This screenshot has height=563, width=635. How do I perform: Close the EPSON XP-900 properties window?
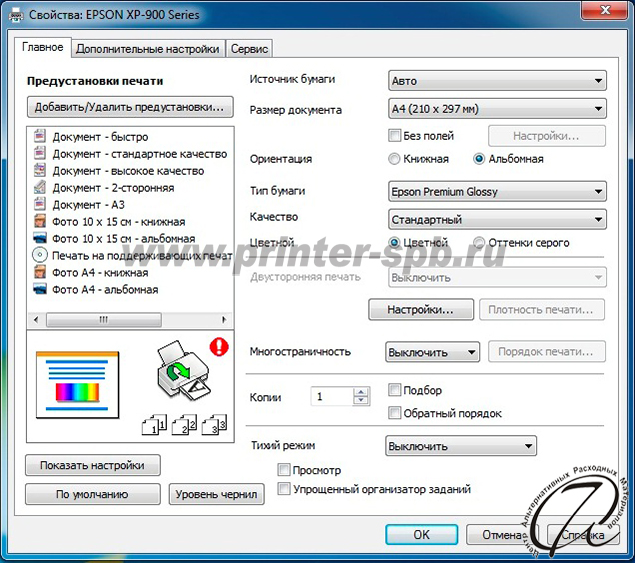pos(605,11)
